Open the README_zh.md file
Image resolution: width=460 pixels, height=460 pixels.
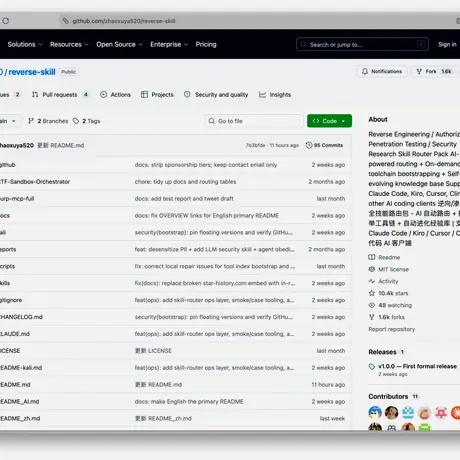[20, 419]
